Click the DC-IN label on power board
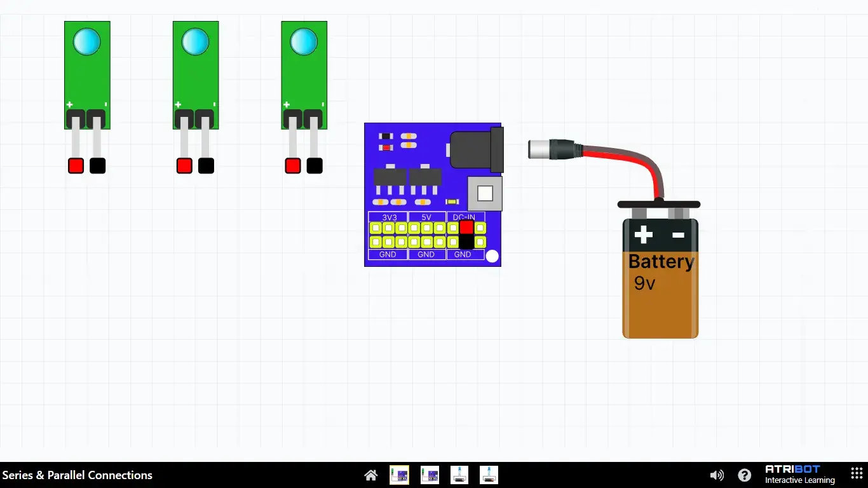 pos(464,217)
